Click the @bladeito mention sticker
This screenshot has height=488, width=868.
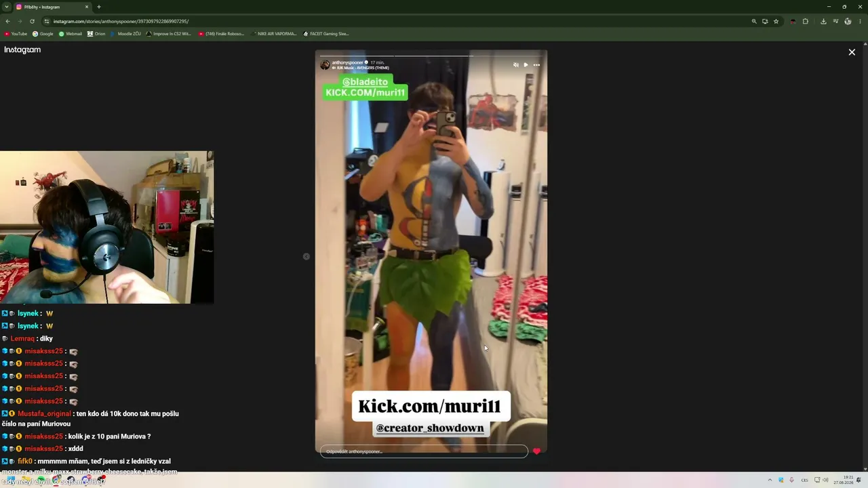[x=365, y=82]
